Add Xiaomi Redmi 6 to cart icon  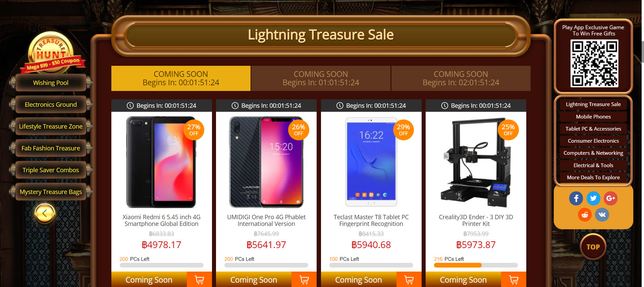[199, 280]
